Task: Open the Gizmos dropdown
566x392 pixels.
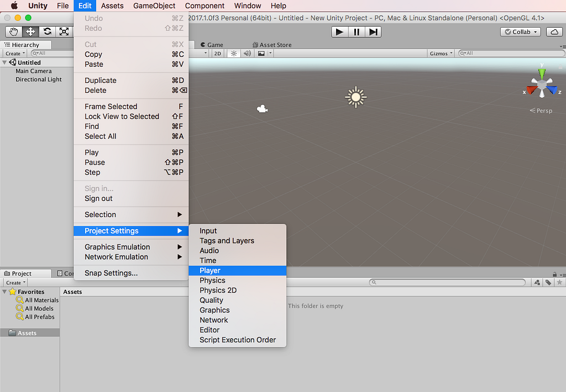Action: point(441,54)
